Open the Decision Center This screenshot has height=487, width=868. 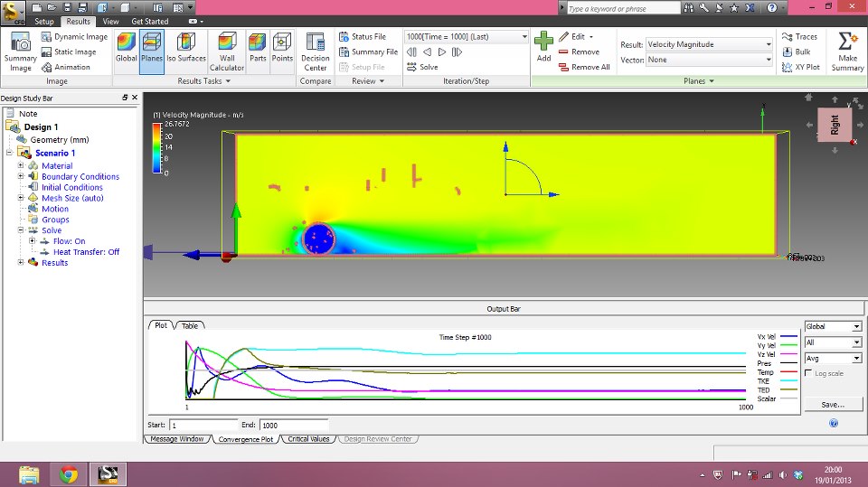315,52
